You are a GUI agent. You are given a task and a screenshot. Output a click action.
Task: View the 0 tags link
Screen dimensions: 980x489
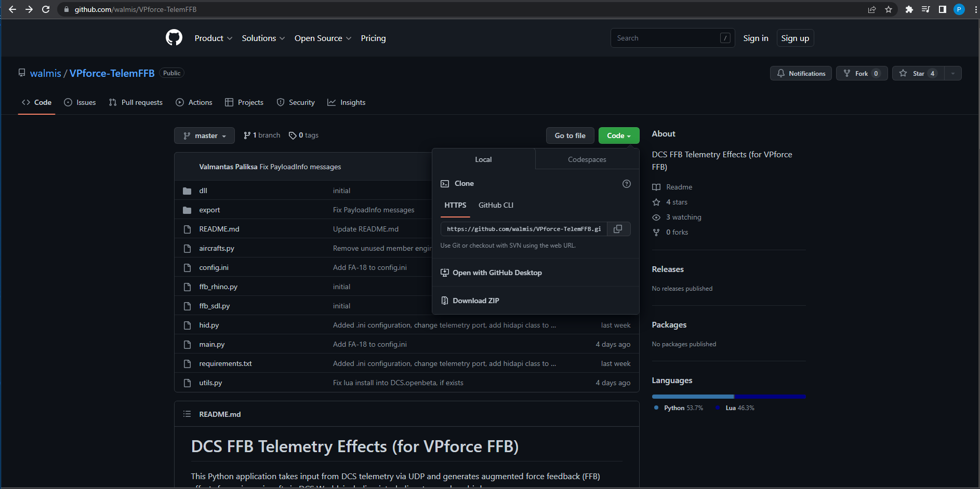pyautogui.click(x=304, y=135)
